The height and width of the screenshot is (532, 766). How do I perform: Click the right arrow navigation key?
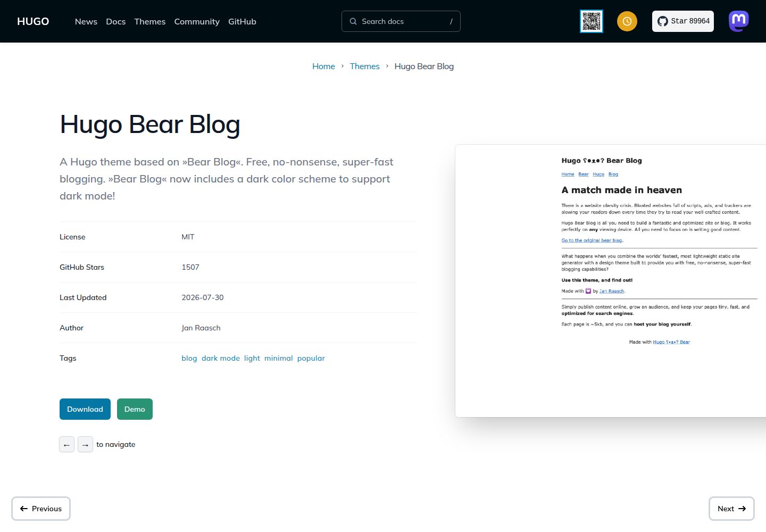point(85,444)
